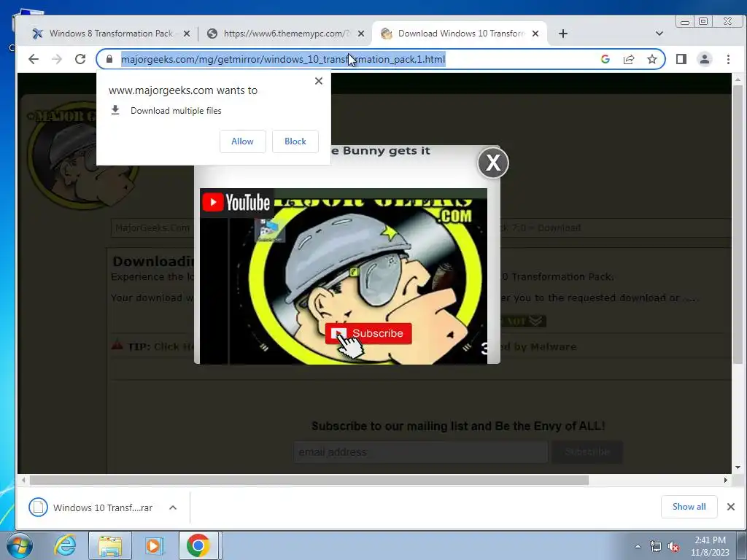
Task: Dismiss the download permission prompt
Action: point(319,81)
